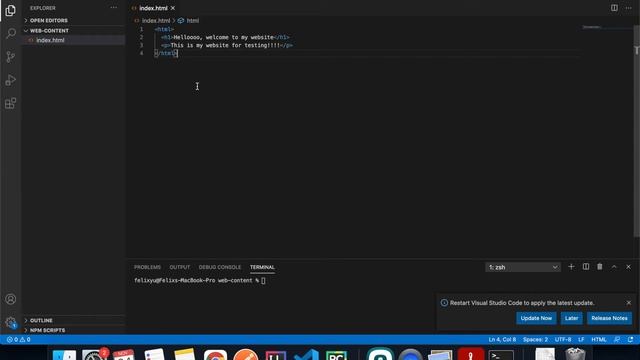640x360 pixels.
Task: Open Explorer panel more actions ellipsis
Action: point(113,8)
